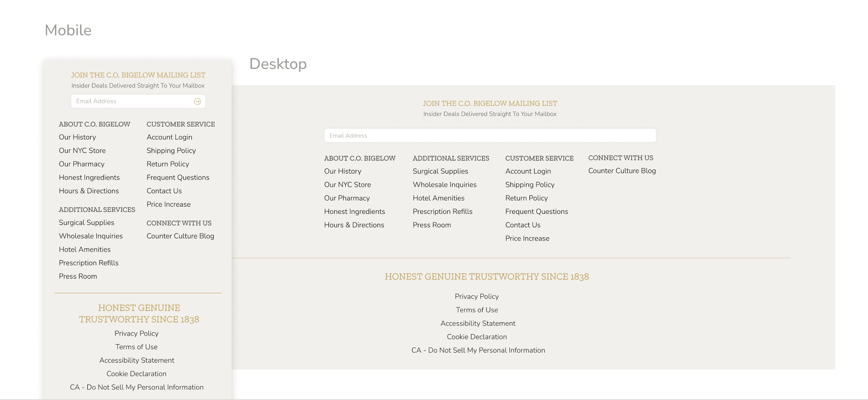Open Shipping Policy in mobile footer

coord(171,150)
